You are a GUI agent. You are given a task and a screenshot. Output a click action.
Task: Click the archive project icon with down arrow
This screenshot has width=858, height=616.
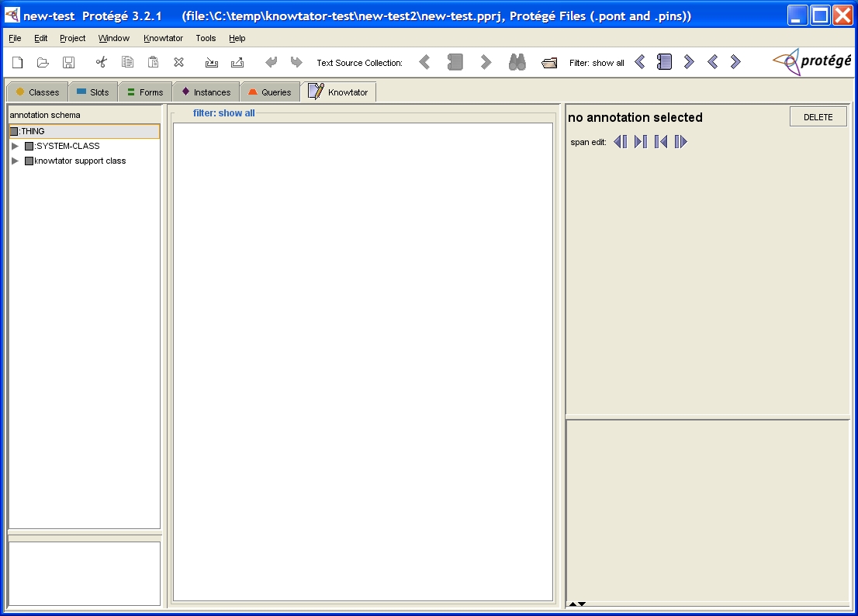(212, 63)
